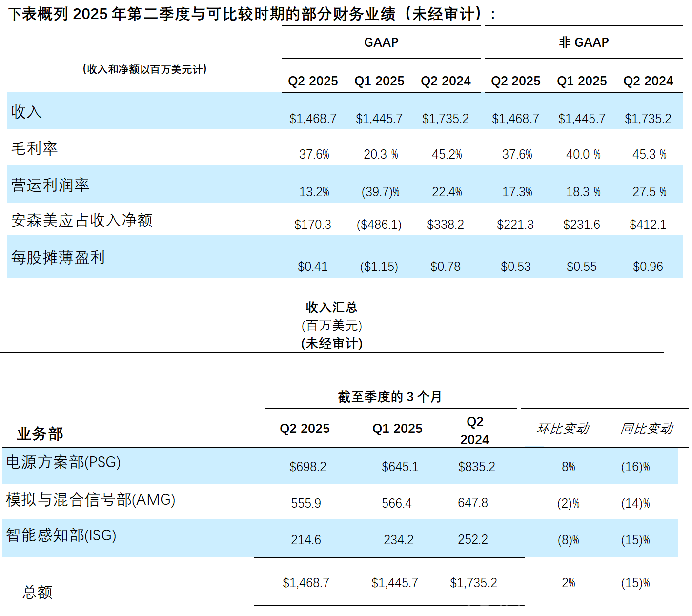Select operating margin value '(39.7)%'
This screenshot has height=616, width=692.
coord(381,192)
